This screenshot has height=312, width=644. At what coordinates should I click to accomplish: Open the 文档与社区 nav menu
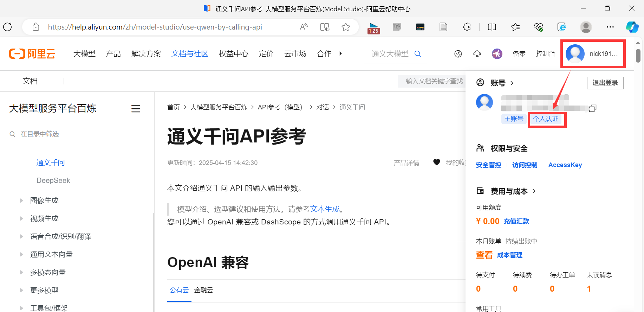[190, 53]
